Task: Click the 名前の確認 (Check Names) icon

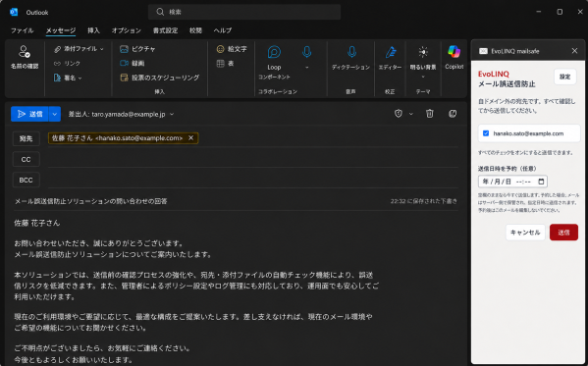Action: (25, 52)
